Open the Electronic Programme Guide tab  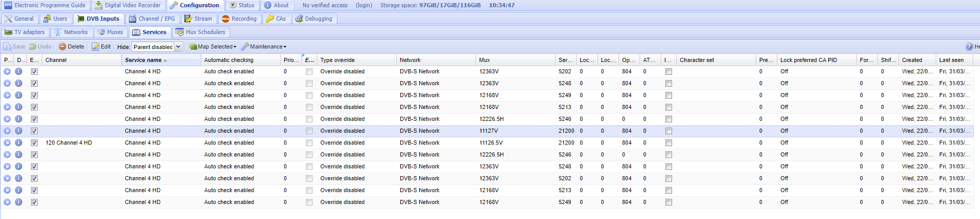45,5
